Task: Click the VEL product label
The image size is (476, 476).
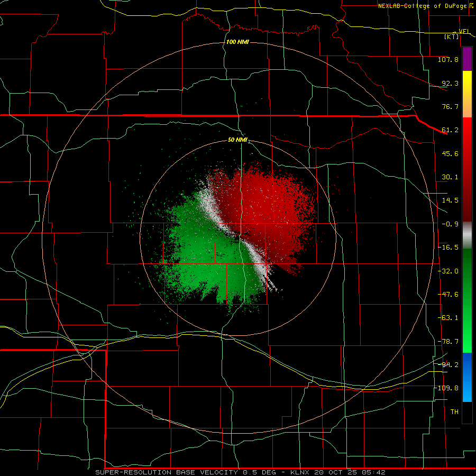Action: [464, 31]
